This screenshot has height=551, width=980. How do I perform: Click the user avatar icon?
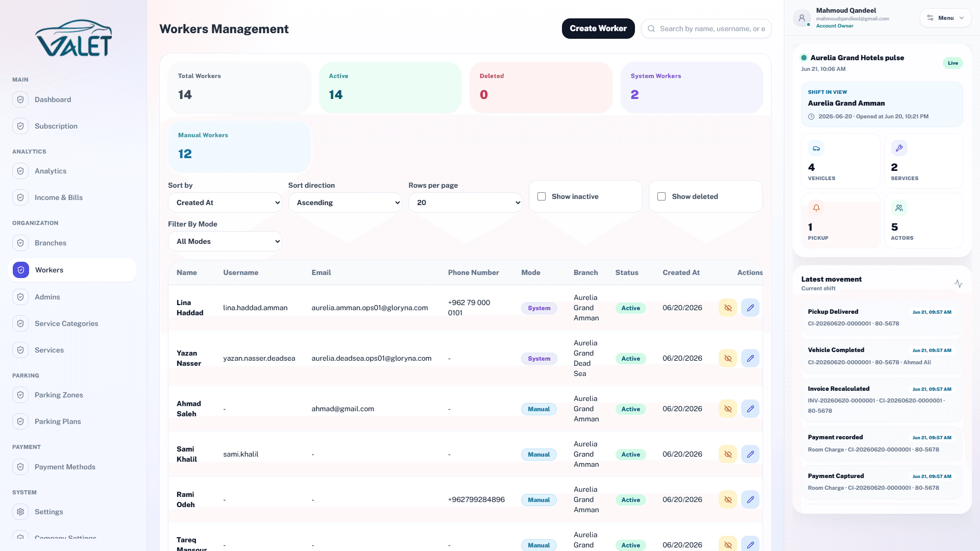(x=802, y=18)
